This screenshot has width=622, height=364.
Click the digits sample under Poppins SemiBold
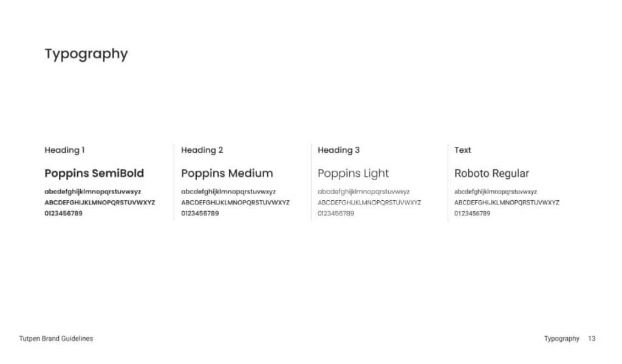click(63, 213)
